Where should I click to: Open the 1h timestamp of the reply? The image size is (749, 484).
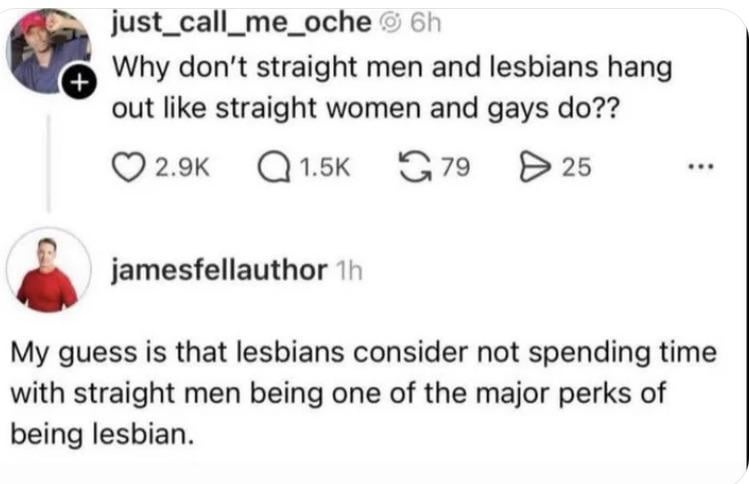[349, 271]
